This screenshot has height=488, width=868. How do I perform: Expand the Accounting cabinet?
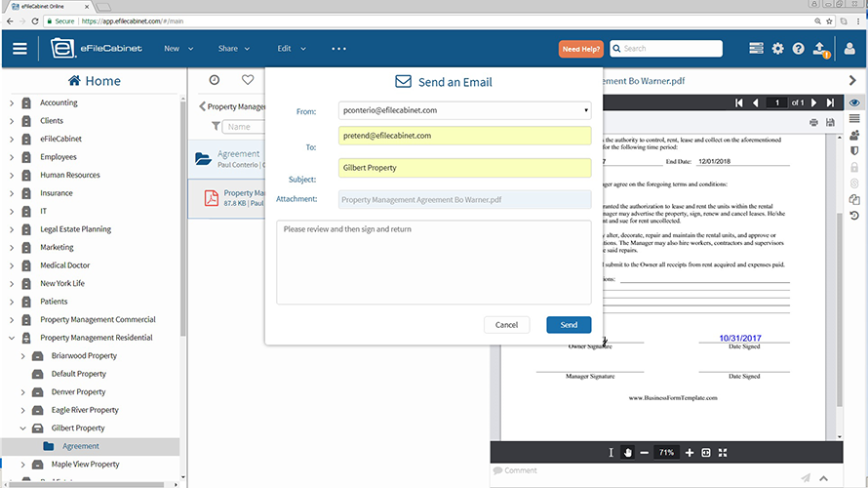click(12, 102)
